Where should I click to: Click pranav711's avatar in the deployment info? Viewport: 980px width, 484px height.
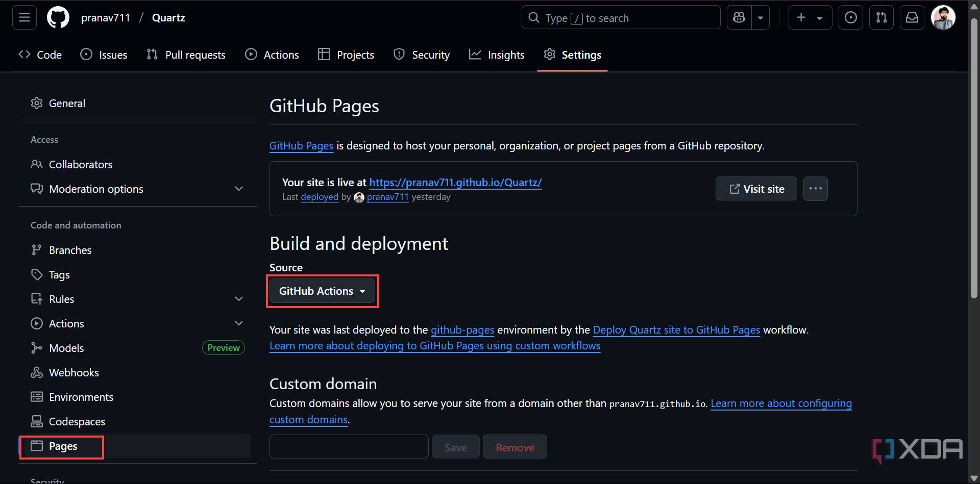[359, 197]
